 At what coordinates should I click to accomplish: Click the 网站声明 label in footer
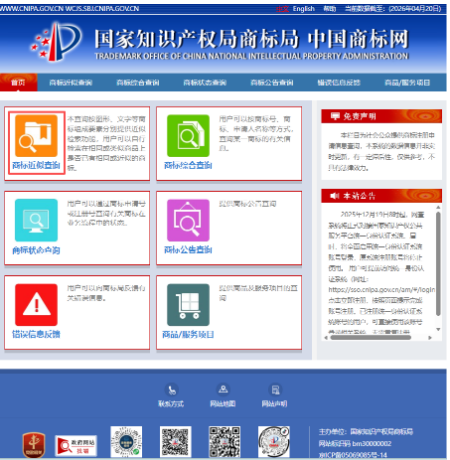274,404
